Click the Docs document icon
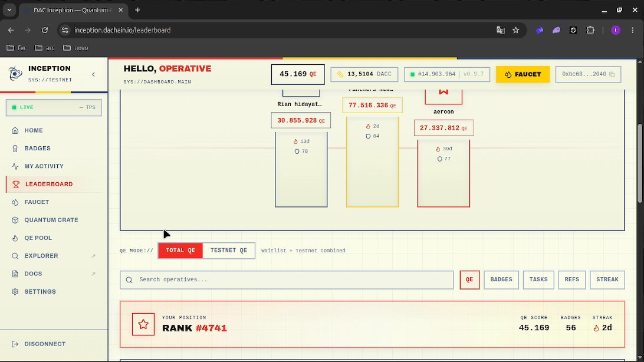This screenshot has height=362, width=644. point(15,274)
